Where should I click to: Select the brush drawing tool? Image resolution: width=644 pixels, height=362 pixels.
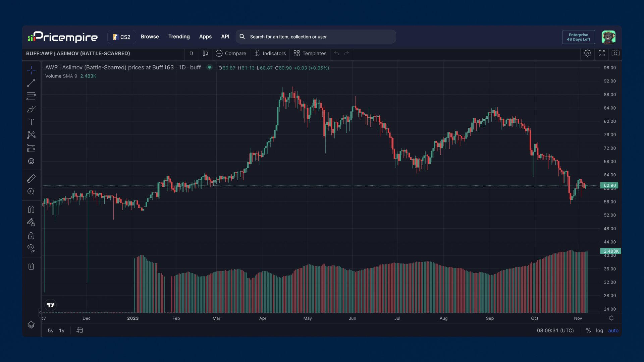[x=31, y=109]
